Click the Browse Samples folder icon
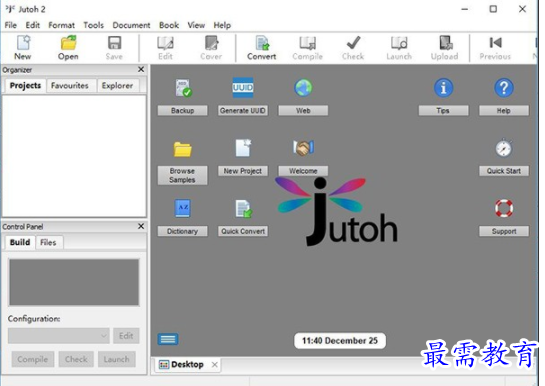Screen dimensions: 545x386 [x=182, y=149]
